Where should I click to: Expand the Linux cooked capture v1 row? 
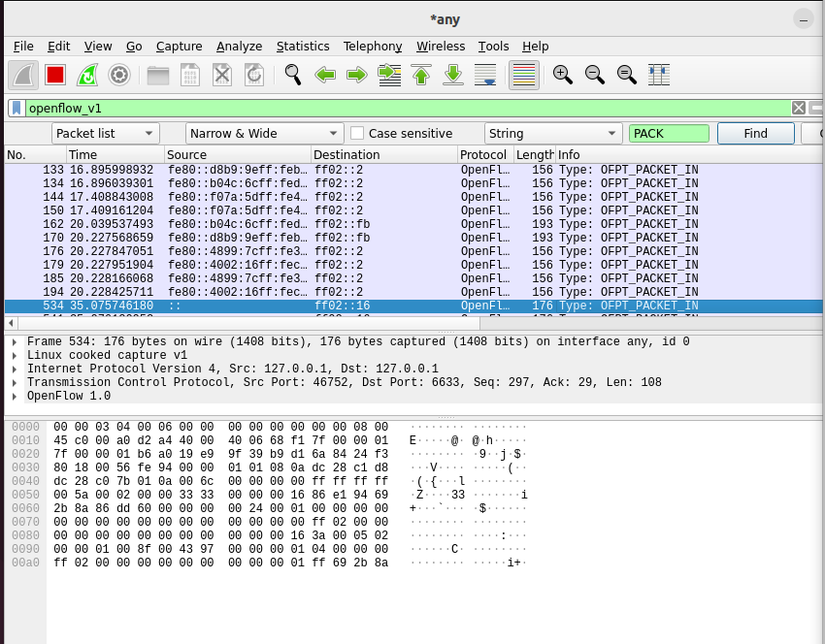[x=15, y=355]
